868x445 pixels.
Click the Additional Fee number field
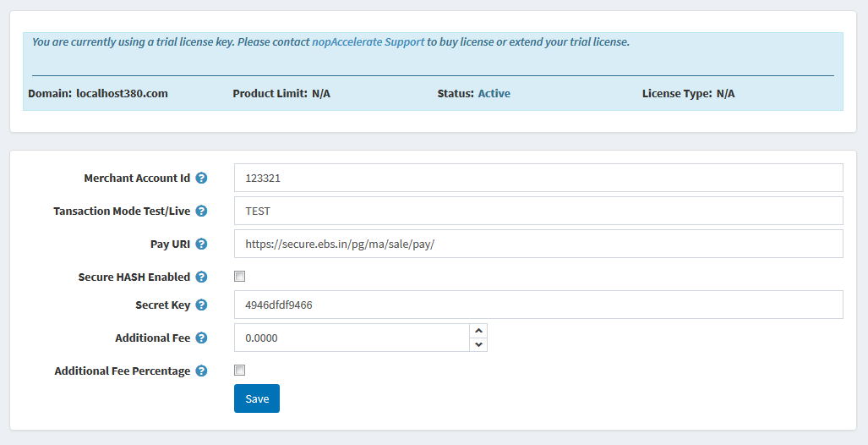click(x=352, y=338)
